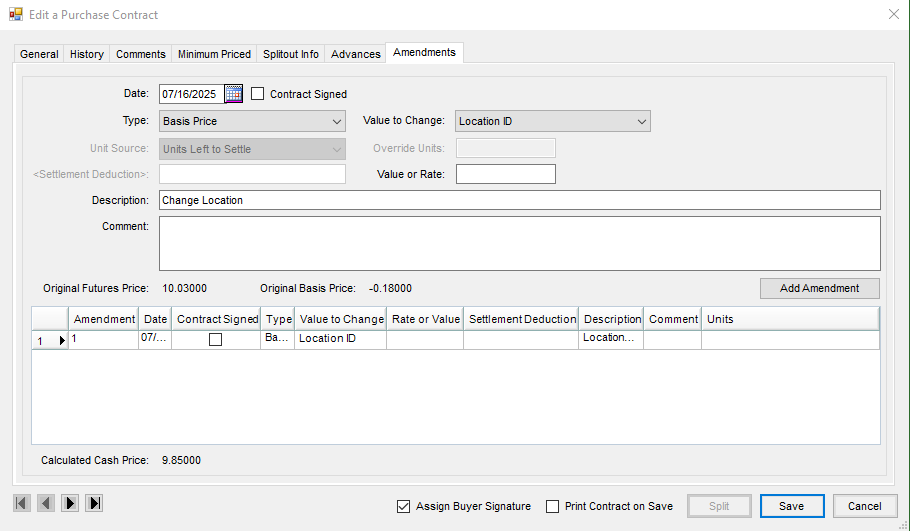Select row 1 arrow indicator in grid

[x=62, y=341]
